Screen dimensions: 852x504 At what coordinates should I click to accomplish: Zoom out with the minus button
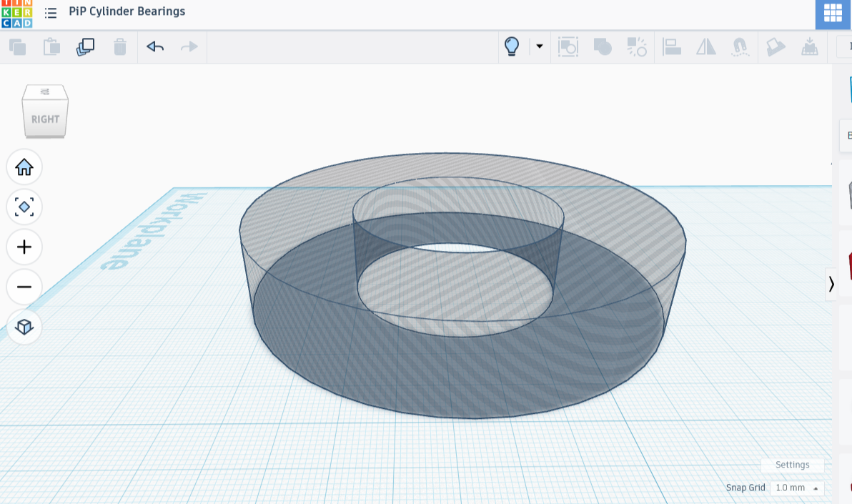tap(24, 287)
